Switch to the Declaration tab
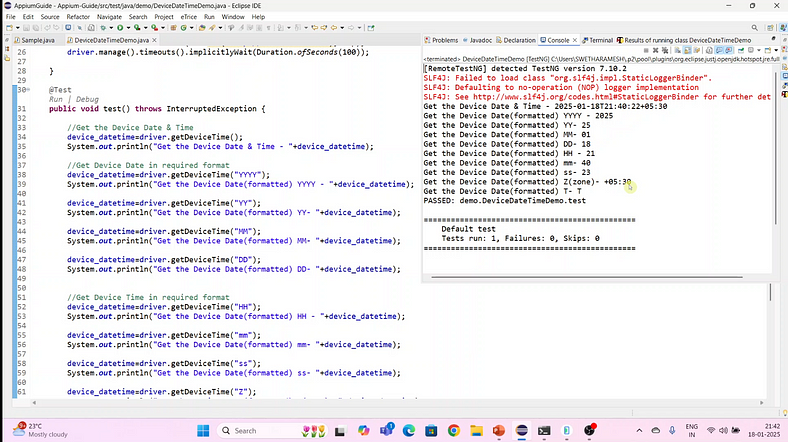Viewport: 788px width, 442px height. [516, 40]
